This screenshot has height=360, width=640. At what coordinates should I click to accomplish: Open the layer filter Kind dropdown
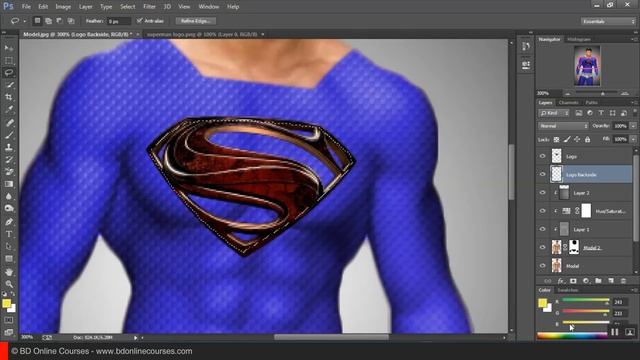554,113
